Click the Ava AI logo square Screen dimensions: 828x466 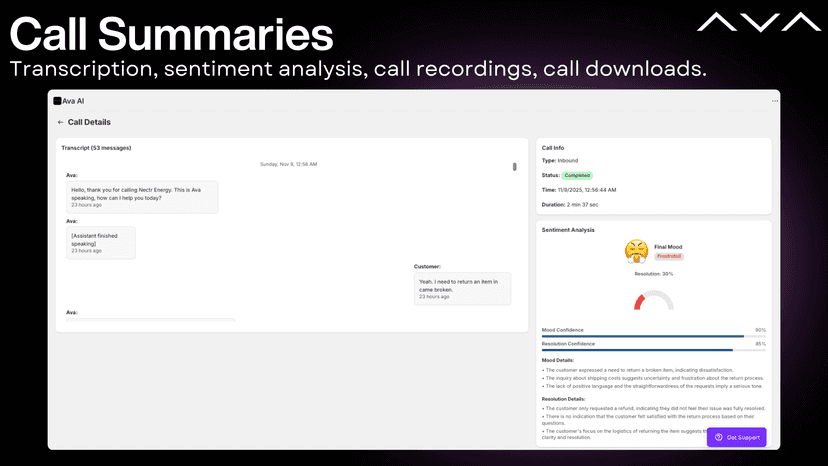57,101
